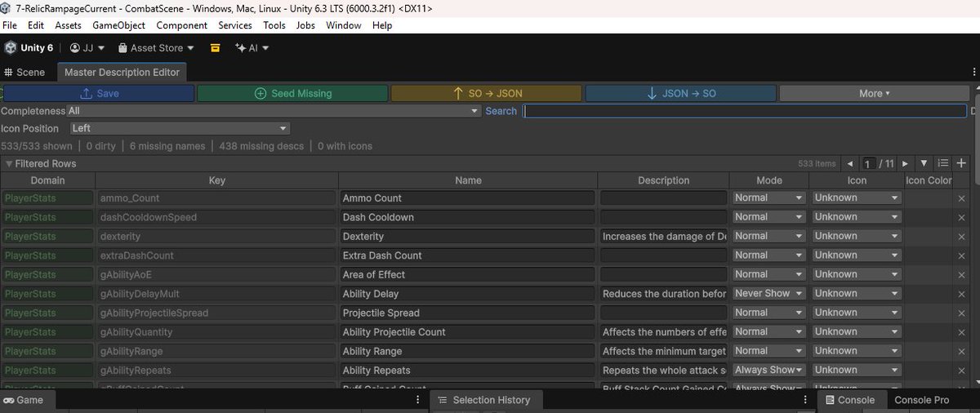
Task: Click the gAbilityQuantity key cell
Action: point(216,331)
